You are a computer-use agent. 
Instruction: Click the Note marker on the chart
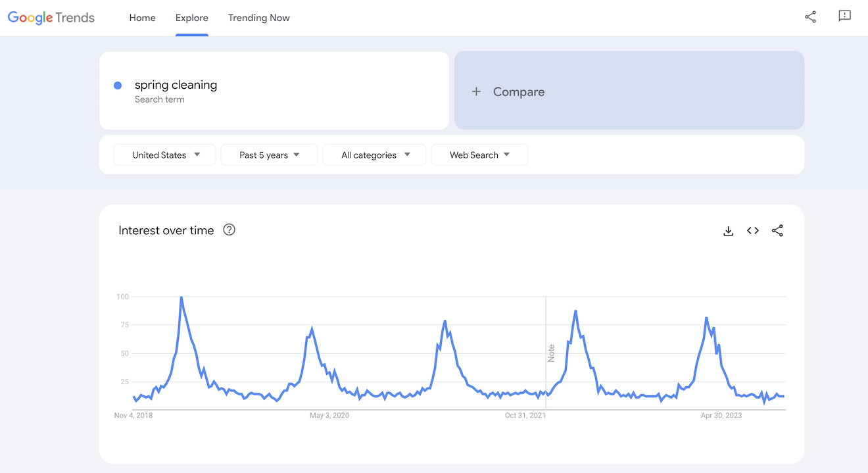click(551, 353)
